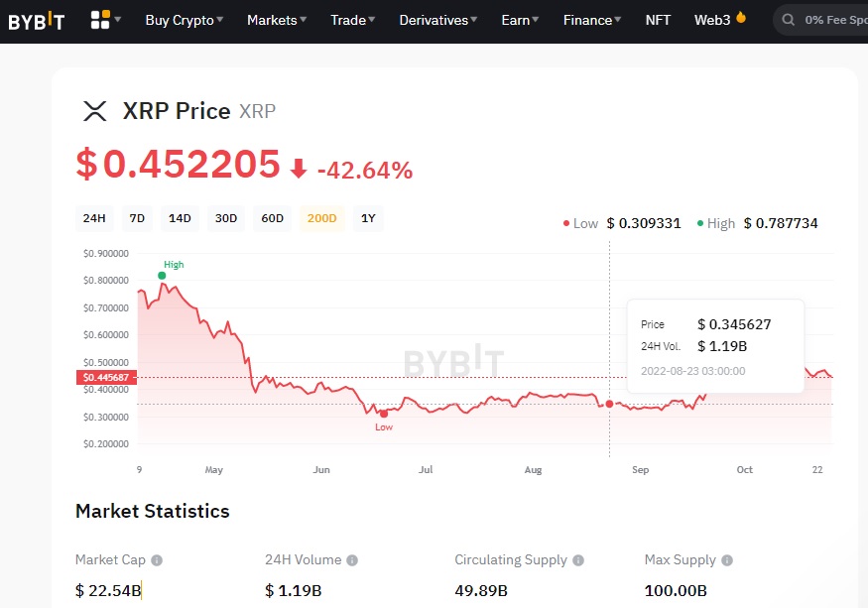Show Circulating Supply info icon

(578, 560)
